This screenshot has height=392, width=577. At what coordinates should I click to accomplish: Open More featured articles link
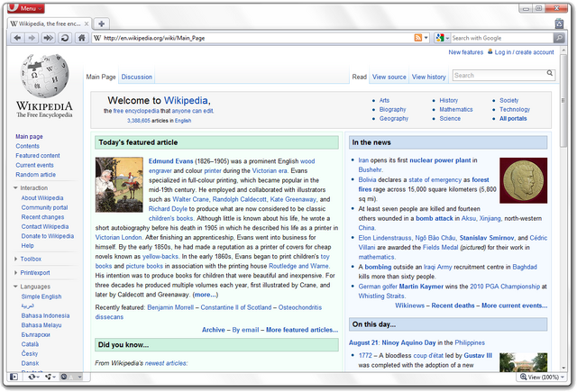point(302,330)
